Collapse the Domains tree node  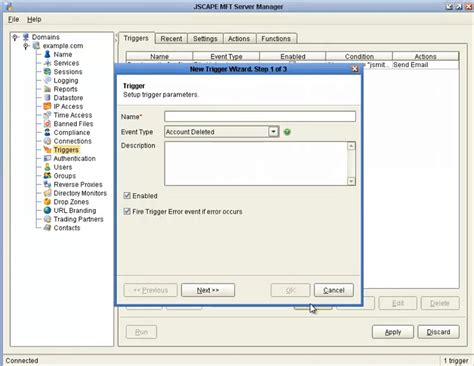tap(15, 37)
